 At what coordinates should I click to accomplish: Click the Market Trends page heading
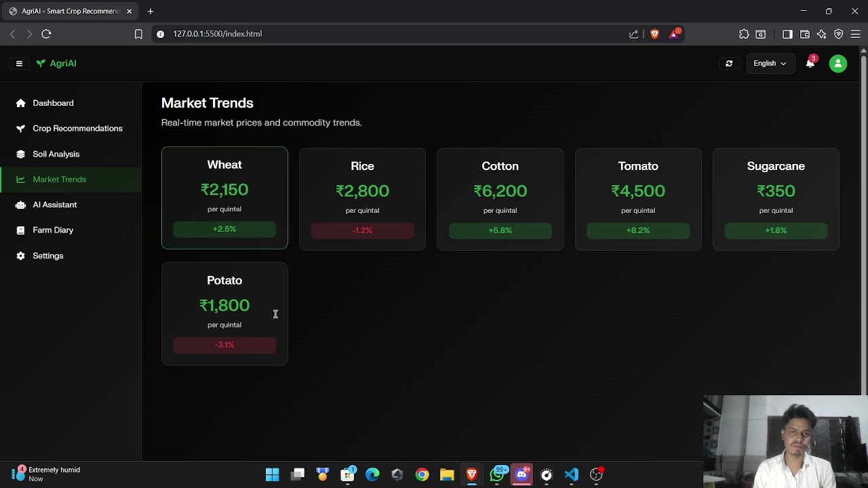[207, 103]
